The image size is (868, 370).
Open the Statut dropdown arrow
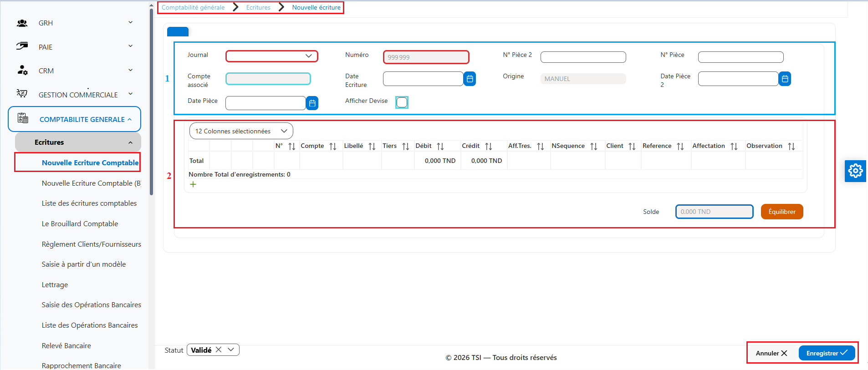[x=231, y=350]
